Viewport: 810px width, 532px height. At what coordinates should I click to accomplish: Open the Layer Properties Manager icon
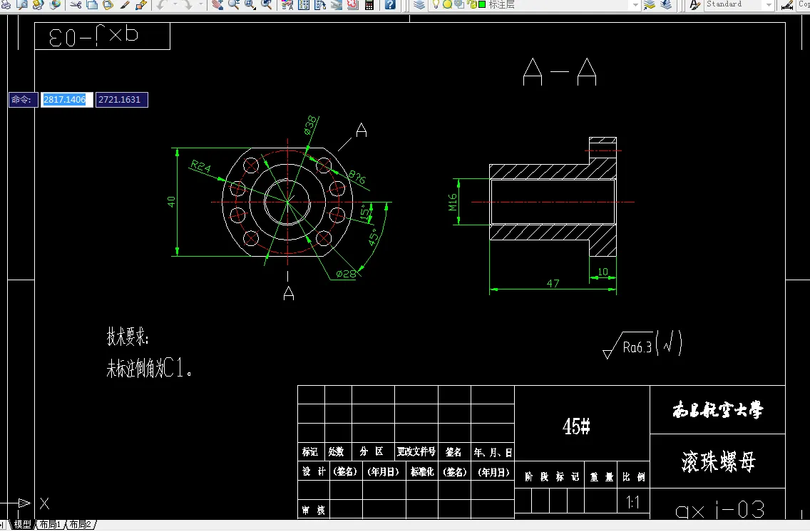click(419, 5)
